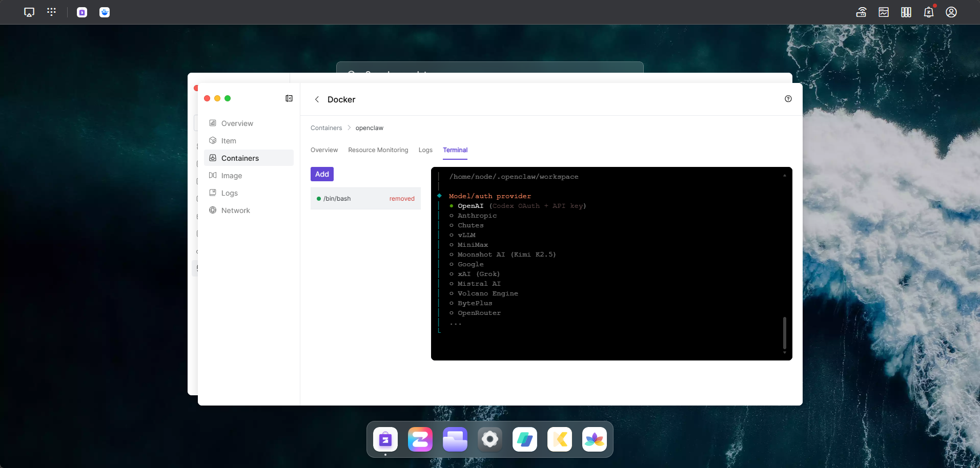This screenshot has height=468, width=980.
Task: Choose the Google provider option
Action: coord(470,264)
